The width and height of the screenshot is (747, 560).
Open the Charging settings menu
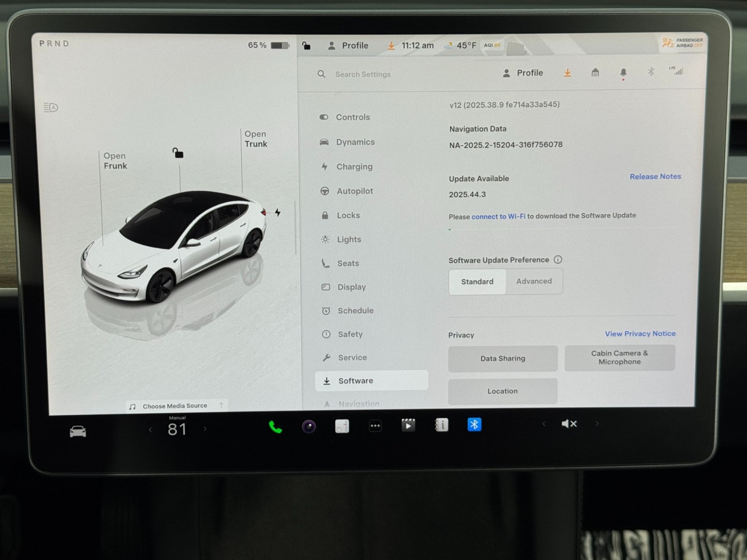point(354,167)
